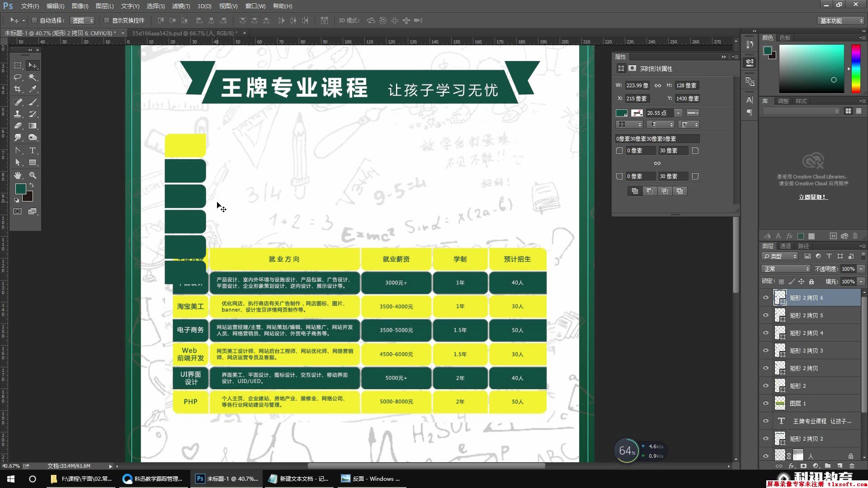This screenshot has height=488, width=868.
Task: Open stroke line style dropdown
Action: point(693,113)
